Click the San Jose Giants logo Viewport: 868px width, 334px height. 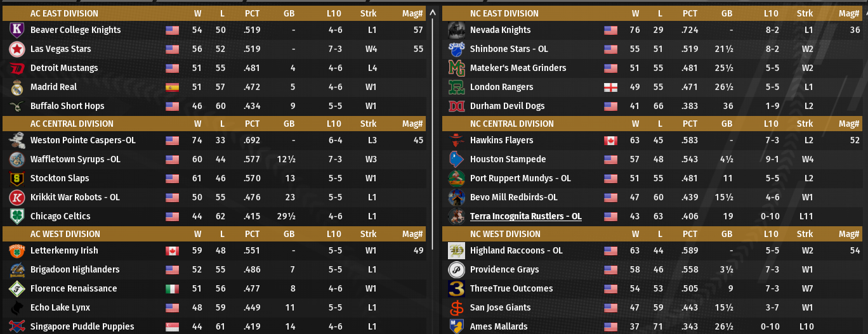(x=456, y=307)
